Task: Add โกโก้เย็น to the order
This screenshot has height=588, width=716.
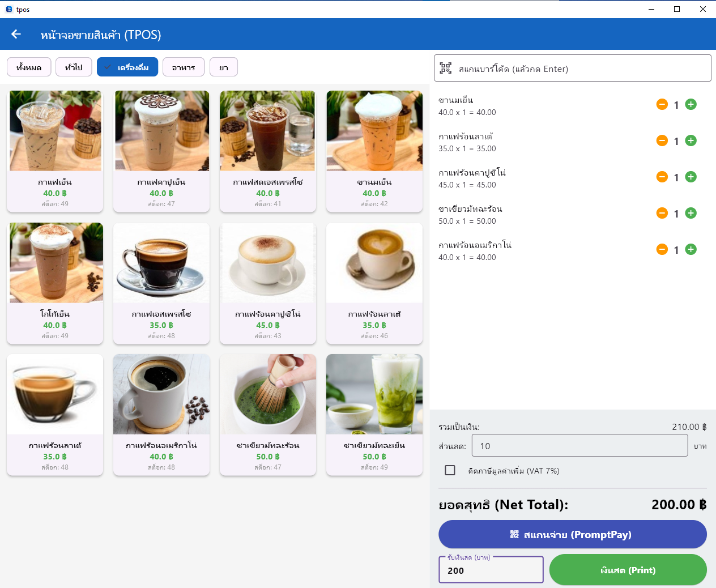Action: click(x=55, y=283)
